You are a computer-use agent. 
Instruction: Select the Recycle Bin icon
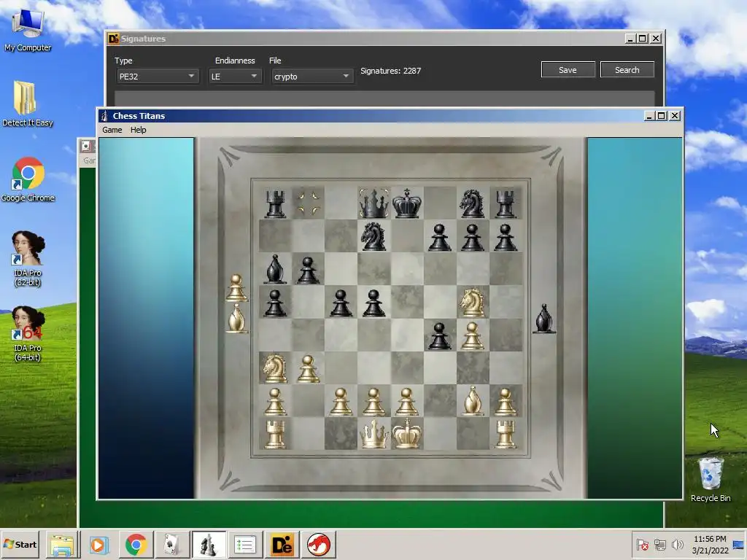711,480
